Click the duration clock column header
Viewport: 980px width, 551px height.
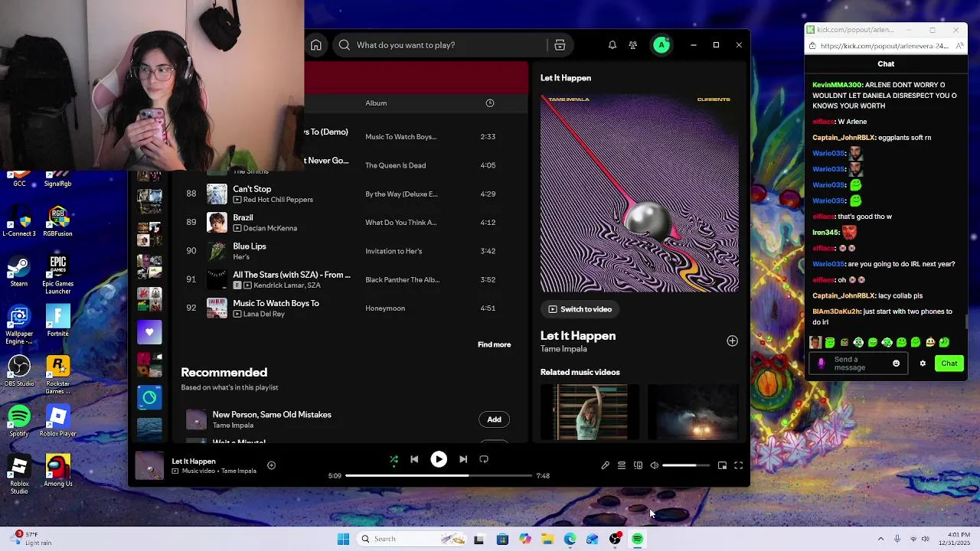(x=490, y=103)
